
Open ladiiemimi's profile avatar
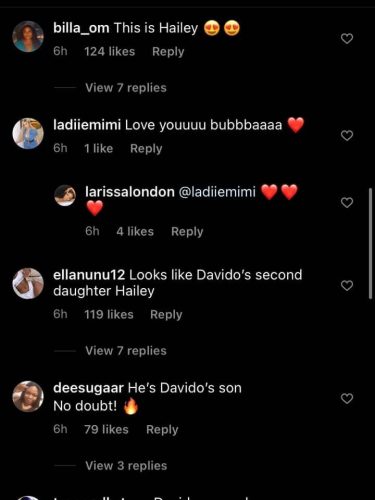pyautogui.click(x=28, y=133)
